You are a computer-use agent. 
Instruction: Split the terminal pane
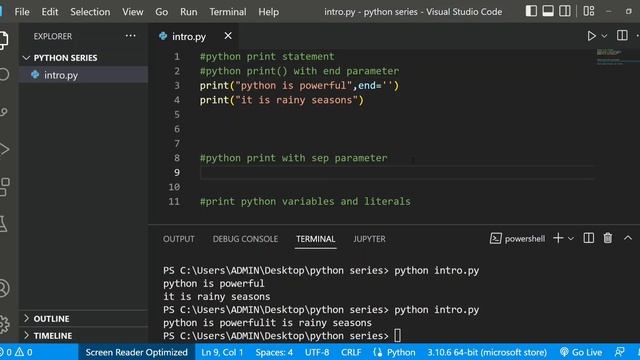[589, 238]
